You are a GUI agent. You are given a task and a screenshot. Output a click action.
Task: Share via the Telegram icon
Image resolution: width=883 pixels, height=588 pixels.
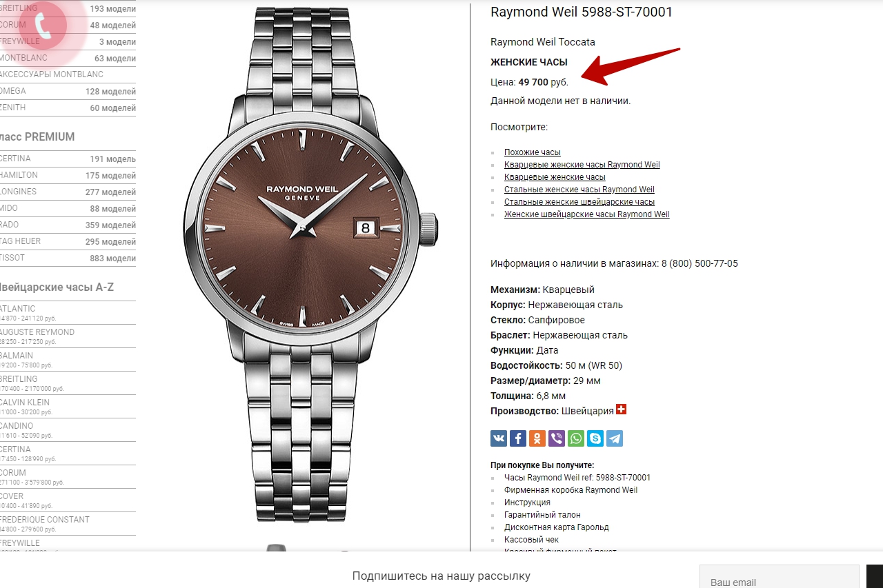point(615,438)
